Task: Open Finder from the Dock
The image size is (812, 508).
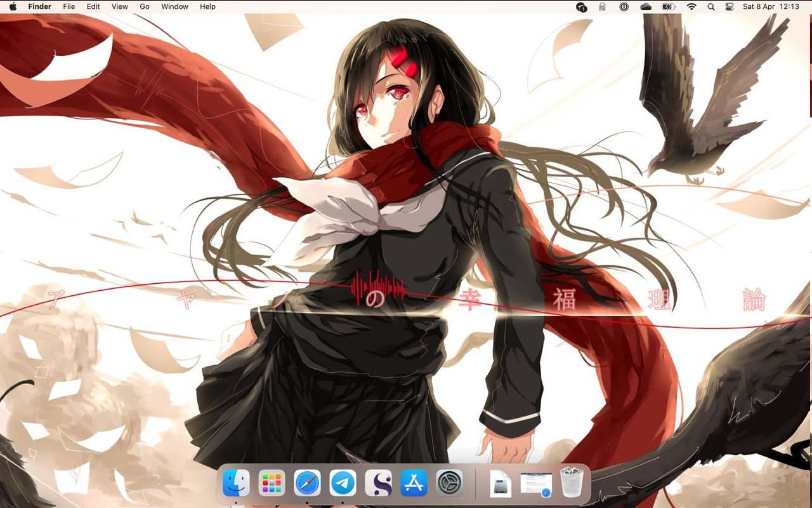Action: tap(236, 483)
